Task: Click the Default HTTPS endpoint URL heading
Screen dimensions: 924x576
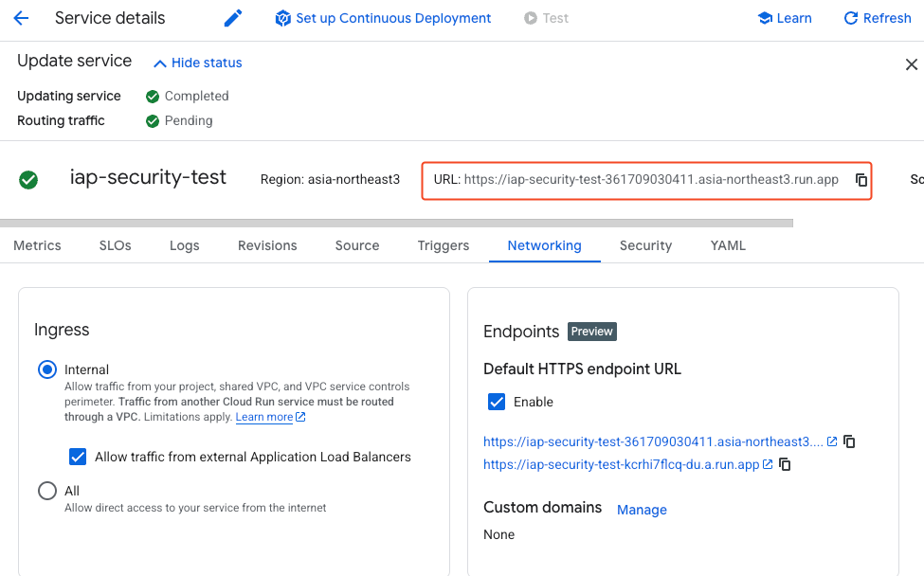Action: (582, 369)
